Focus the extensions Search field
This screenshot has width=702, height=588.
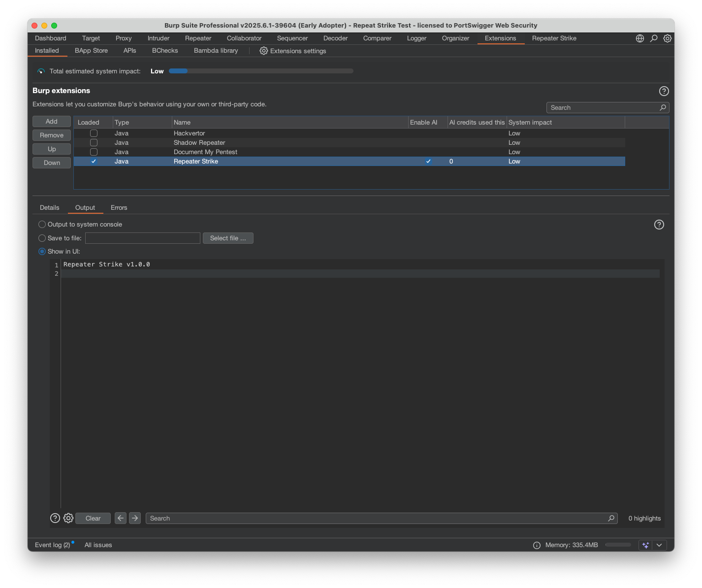point(608,108)
